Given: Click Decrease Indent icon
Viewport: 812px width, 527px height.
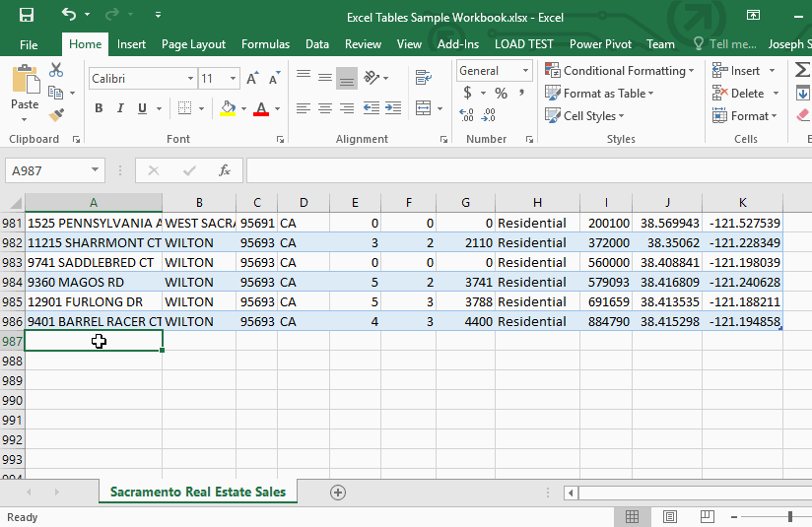Looking at the screenshot, I should point(371,108).
